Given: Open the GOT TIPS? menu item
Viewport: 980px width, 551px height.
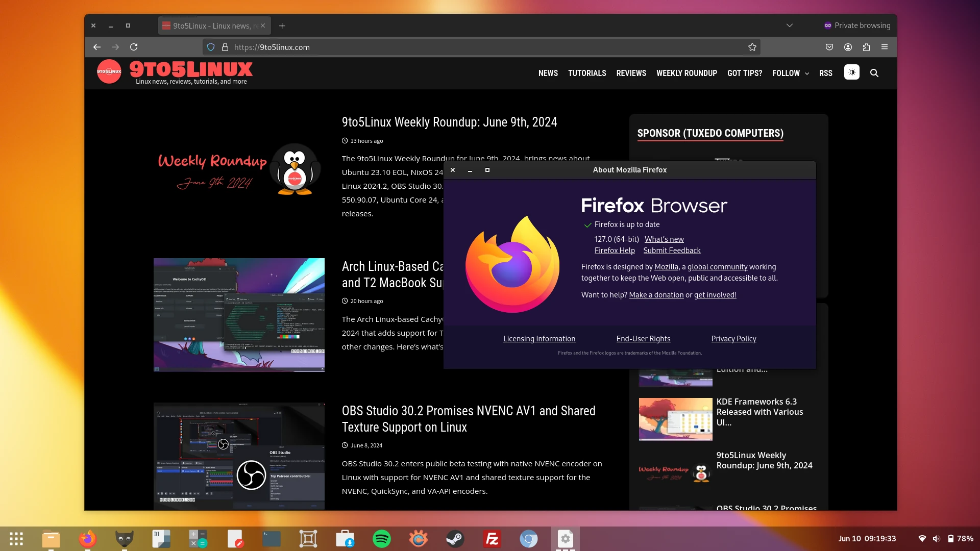Looking at the screenshot, I should pos(745,73).
